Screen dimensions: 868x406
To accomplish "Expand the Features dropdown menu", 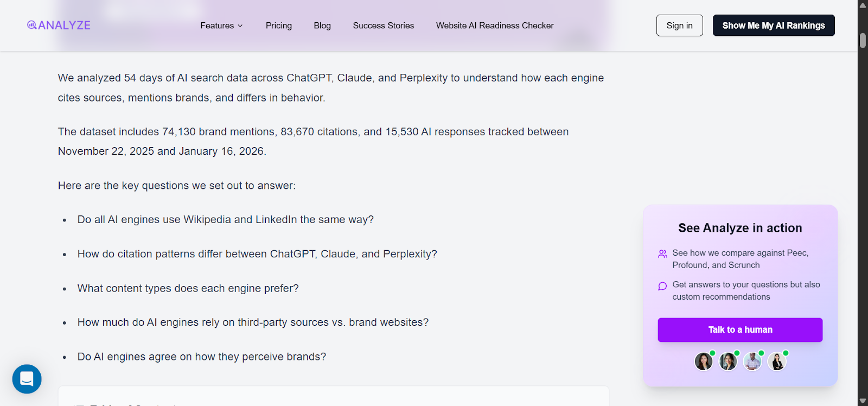I will [221, 26].
